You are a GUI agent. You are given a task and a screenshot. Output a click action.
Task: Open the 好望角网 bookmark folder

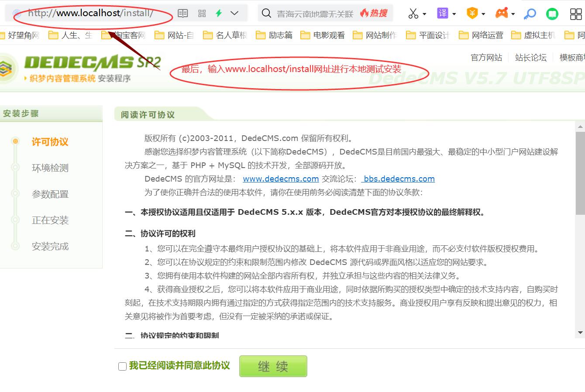20,35
